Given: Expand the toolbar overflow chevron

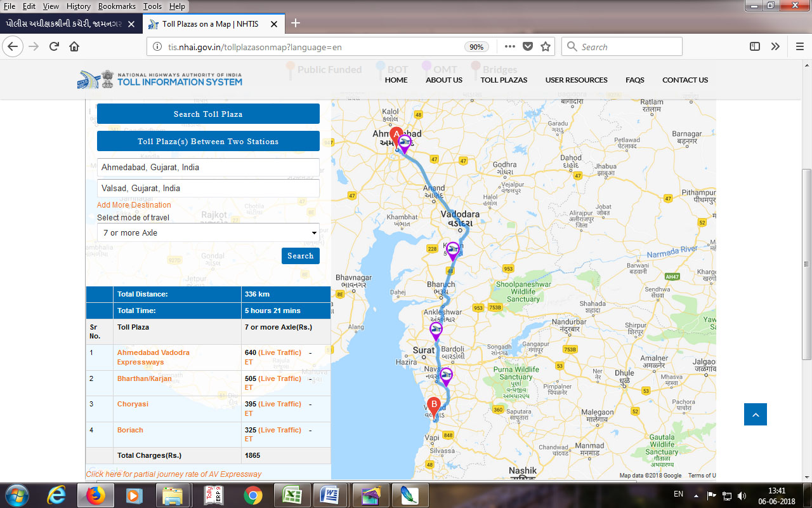Looking at the screenshot, I should [775, 46].
